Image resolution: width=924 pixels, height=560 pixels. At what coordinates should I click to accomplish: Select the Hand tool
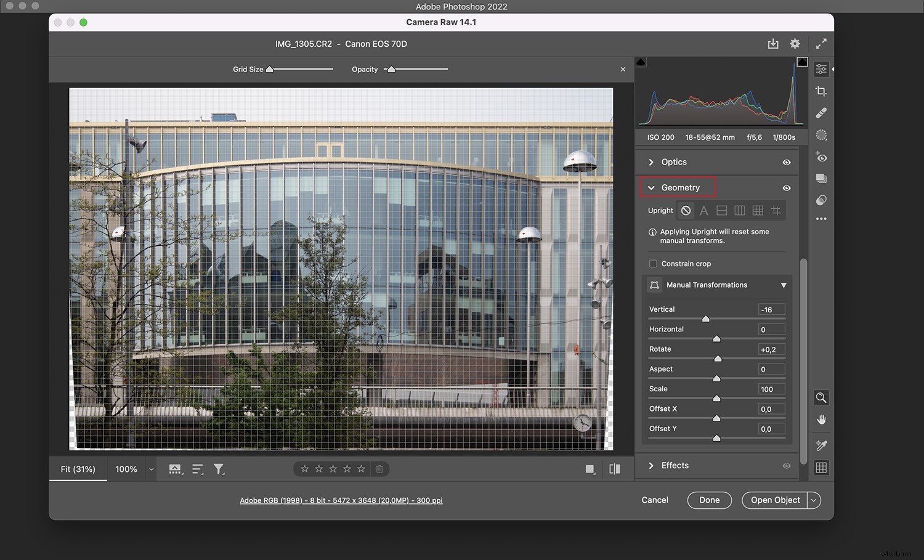tap(821, 420)
